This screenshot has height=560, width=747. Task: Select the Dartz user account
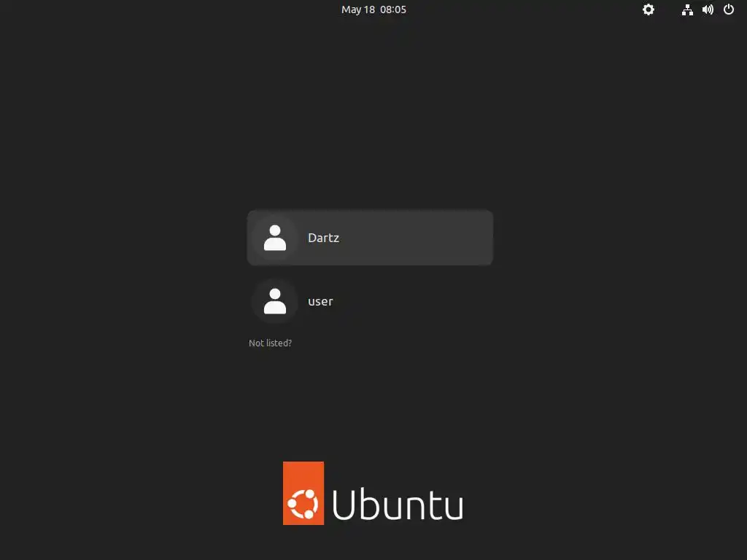(370, 238)
